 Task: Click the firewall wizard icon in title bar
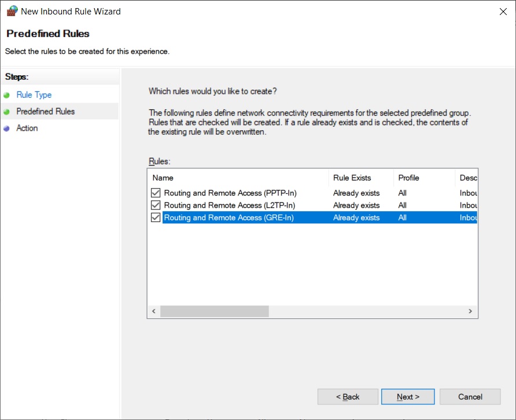tap(12, 11)
